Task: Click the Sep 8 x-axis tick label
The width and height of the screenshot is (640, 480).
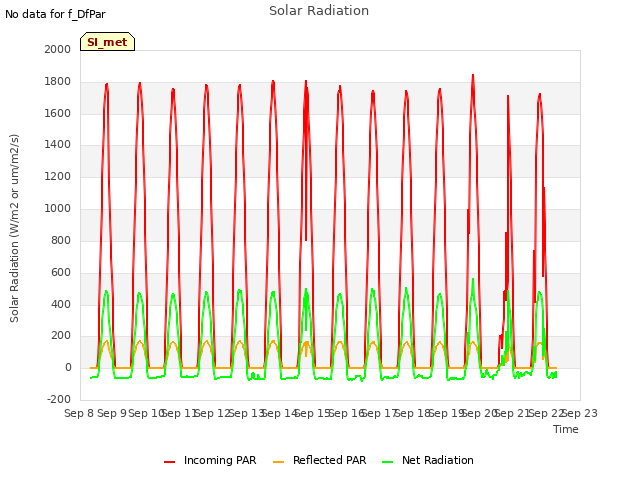Action: [x=79, y=413]
